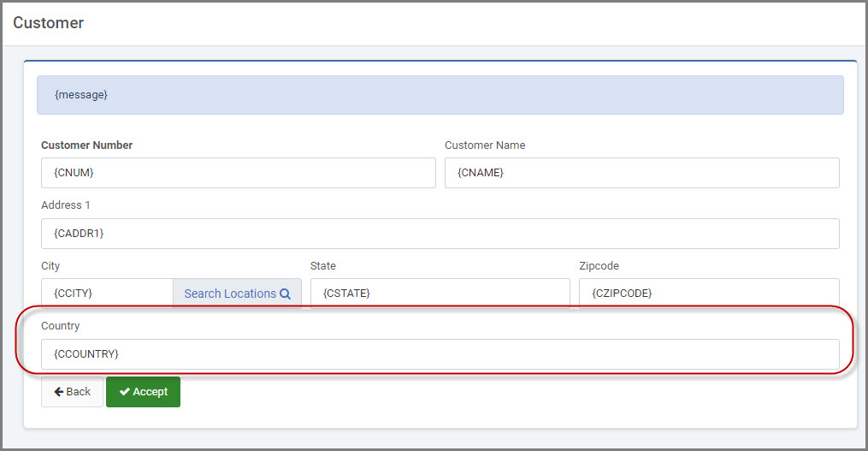Click the Accept button
The height and width of the screenshot is (451, 868).
(x=144, y=392)
